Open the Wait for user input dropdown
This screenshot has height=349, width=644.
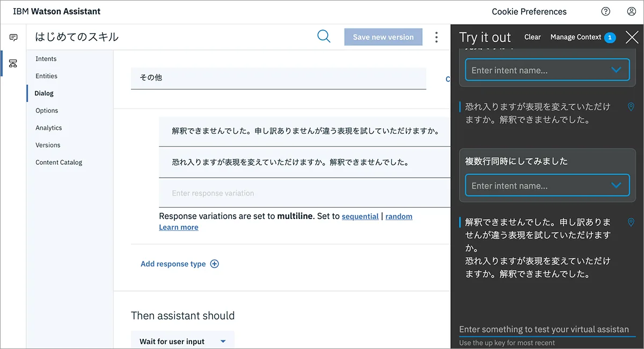(x=182, y=341)
